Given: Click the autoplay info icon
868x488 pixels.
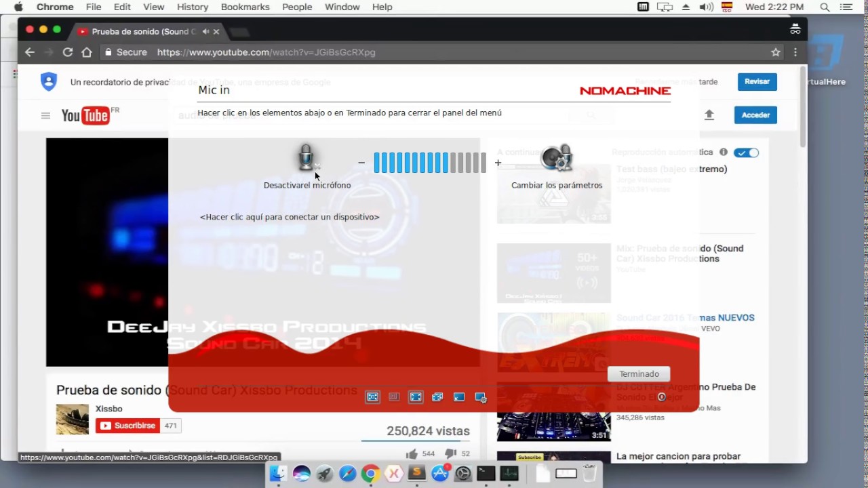Looking at the screenshot, I should coord(724,152).
